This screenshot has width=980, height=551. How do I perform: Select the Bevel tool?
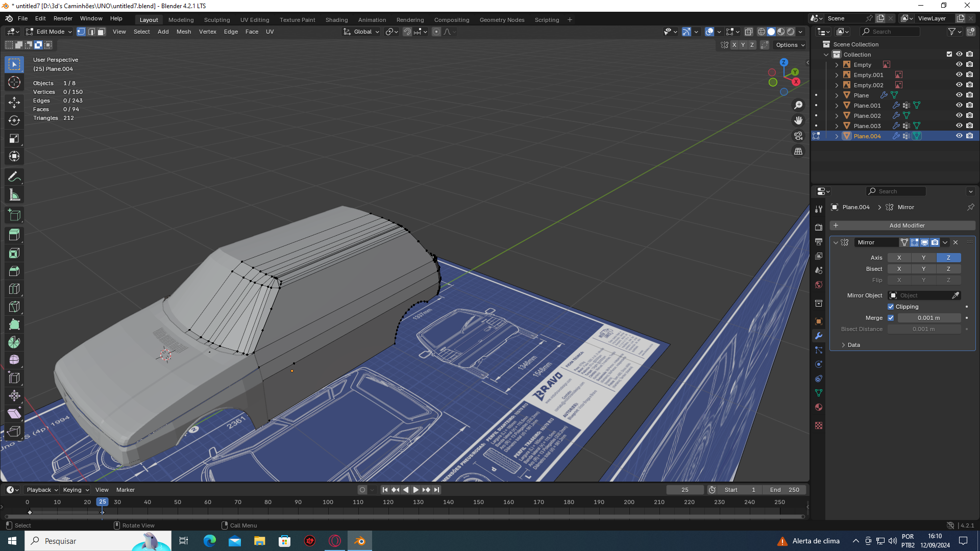pyautogui.click(x=14, y=271)
